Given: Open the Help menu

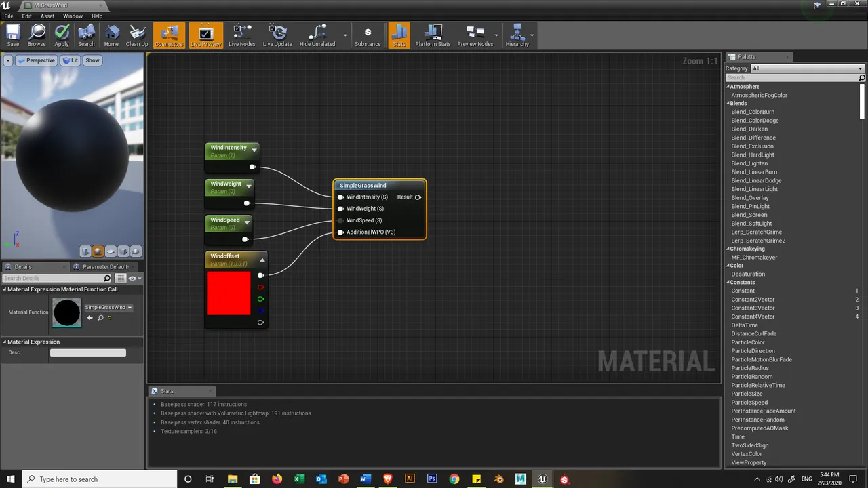Looking at the screenshot, I should pyautogui.click(x=97, y=16).
